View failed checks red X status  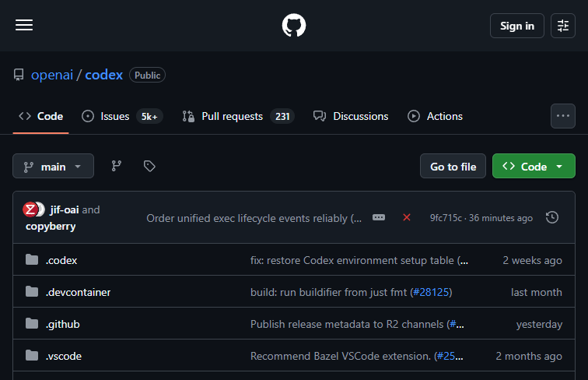407,217
